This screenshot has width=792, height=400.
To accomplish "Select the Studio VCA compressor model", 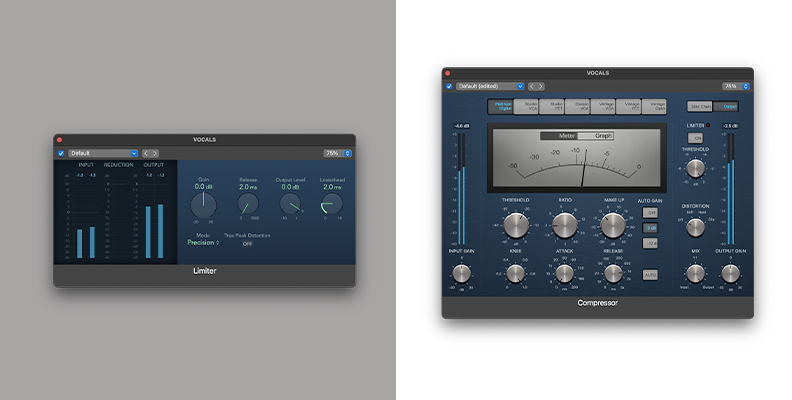I will [526, 107].
